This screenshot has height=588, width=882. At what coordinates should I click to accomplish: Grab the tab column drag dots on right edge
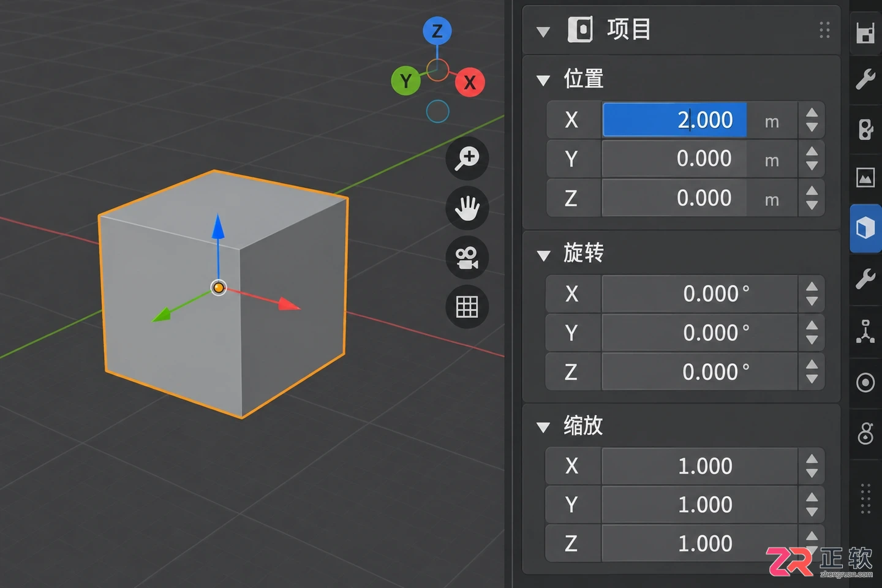pos(865,499)
